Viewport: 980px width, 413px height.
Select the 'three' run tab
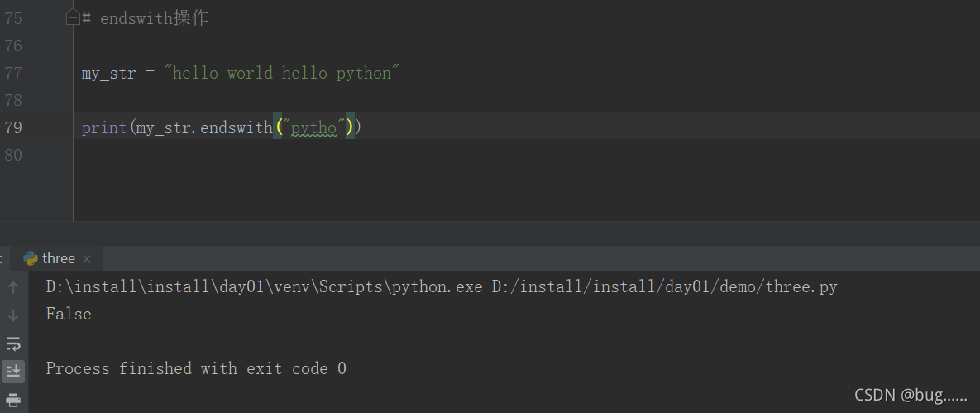pyautogui.click(x=59, y=258)
